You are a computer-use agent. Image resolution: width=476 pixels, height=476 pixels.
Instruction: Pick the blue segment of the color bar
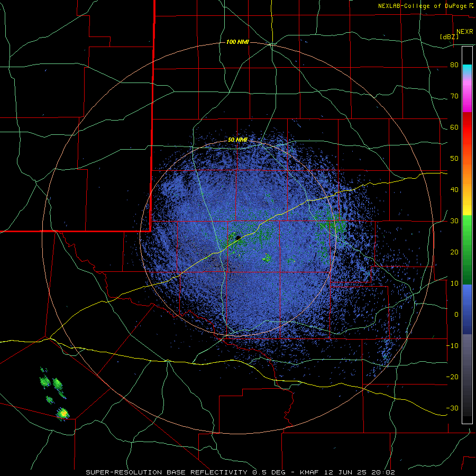pos(467,309)
